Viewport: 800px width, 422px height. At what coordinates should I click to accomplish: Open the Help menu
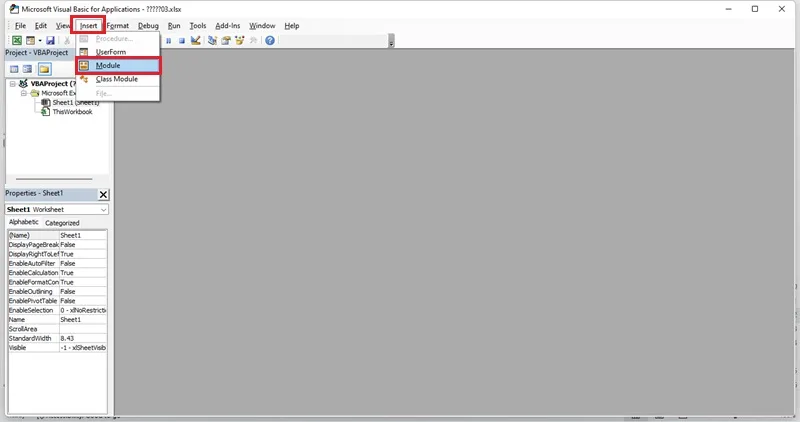[292, 26]
